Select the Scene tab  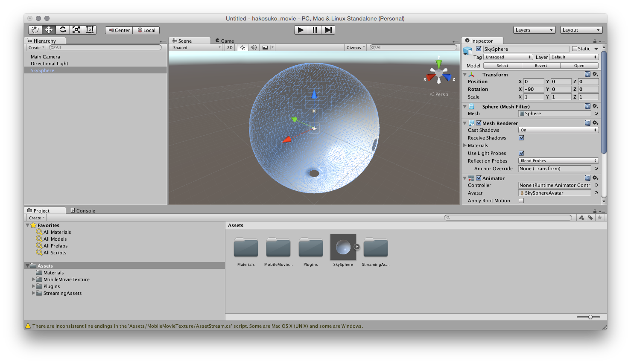190,41
